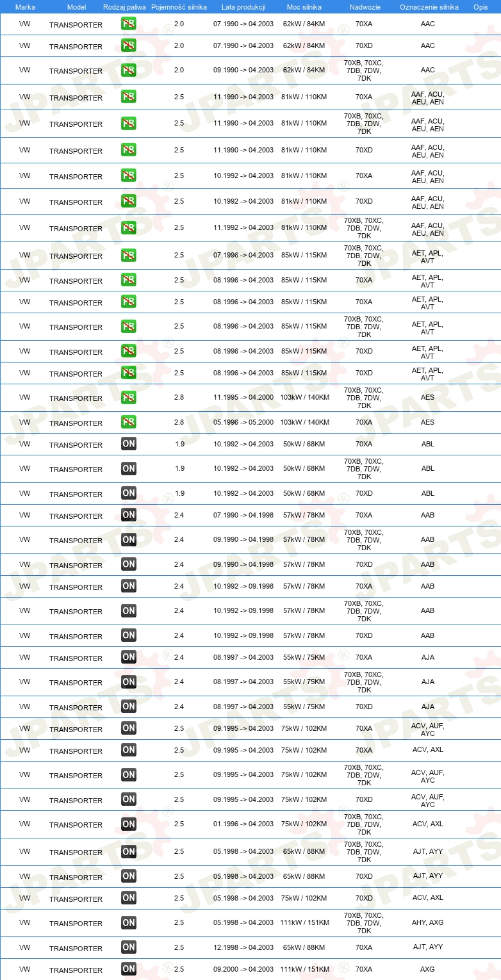Screen dimensions: 501x980
Task: Click the Lata produkcji column header
Action: [243, 6]
